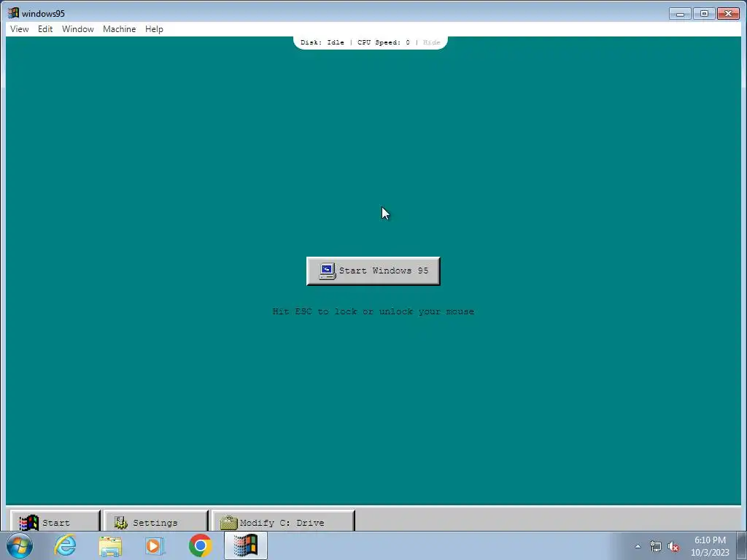Open the Windows 7 Start orb
Screen dimensions: 747x560
click(x=20, y=545)
